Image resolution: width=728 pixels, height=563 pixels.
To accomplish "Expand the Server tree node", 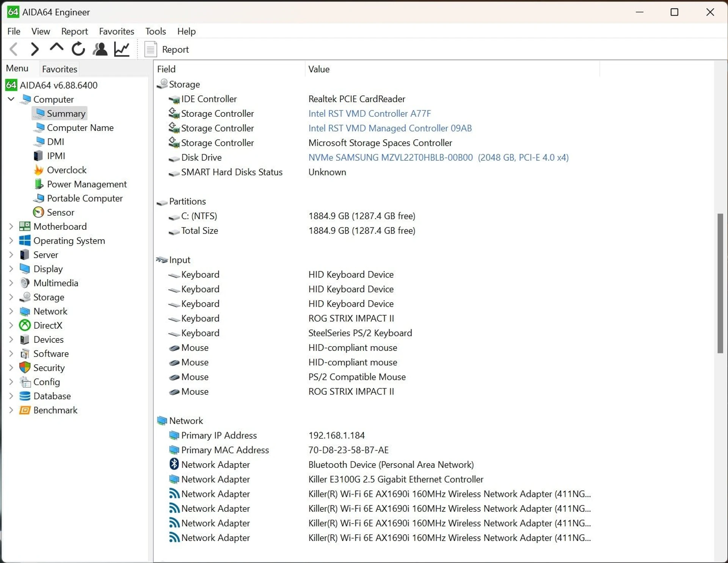I will (x=11, y=254).
